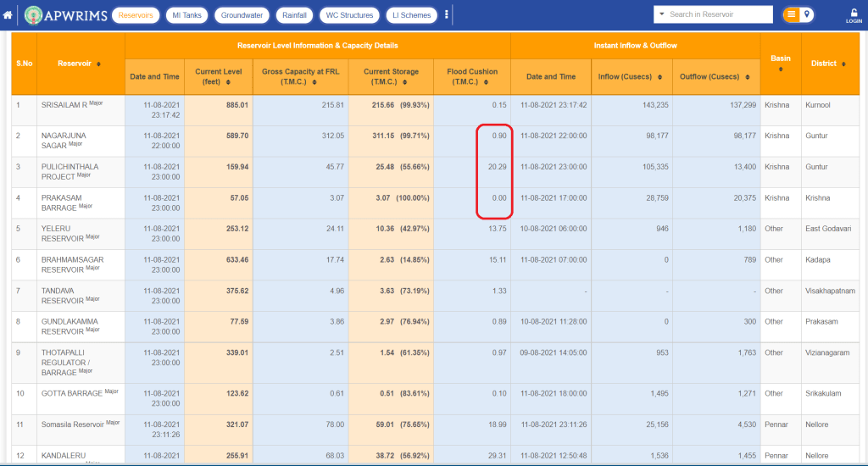Open the LI Schemes tab
Image resolution: width=868 pixels, height=466 pixels.
coord(411,15)
